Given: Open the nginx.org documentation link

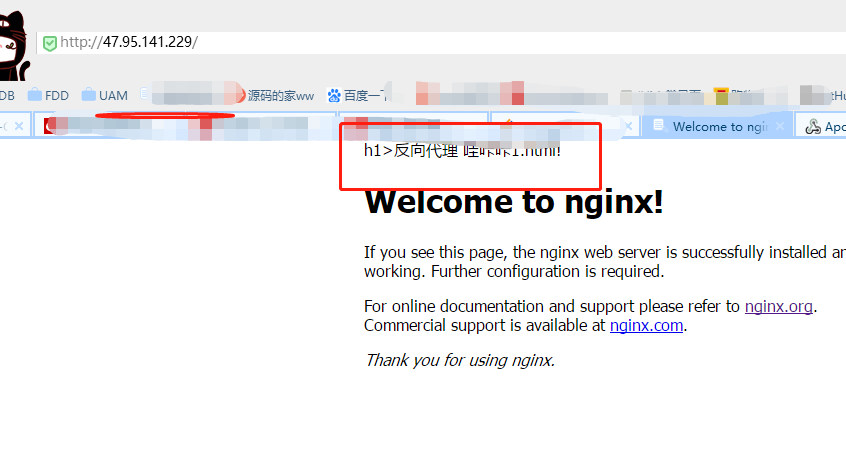Looking at the screenshot, I should 779,307.
